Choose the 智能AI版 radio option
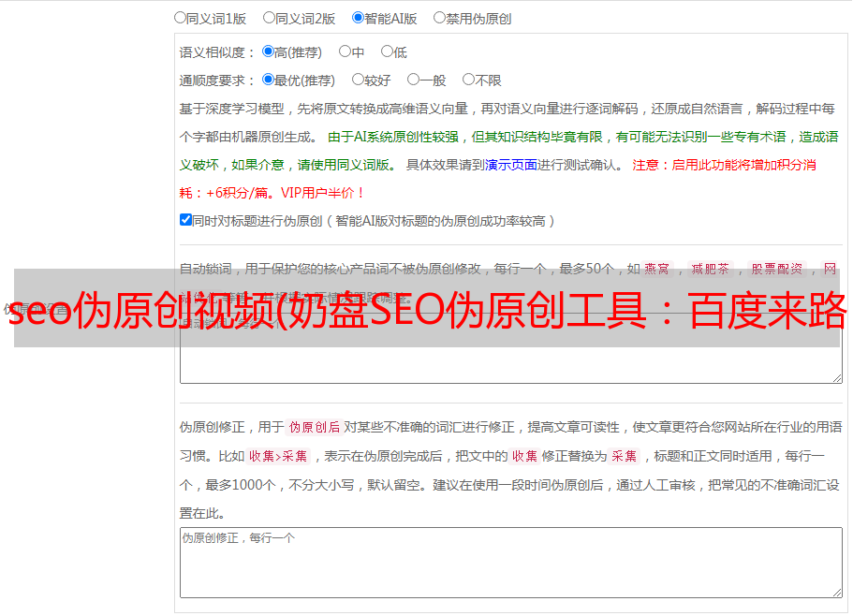The height and width of the screenshot is (616, 853). (358, 18)
